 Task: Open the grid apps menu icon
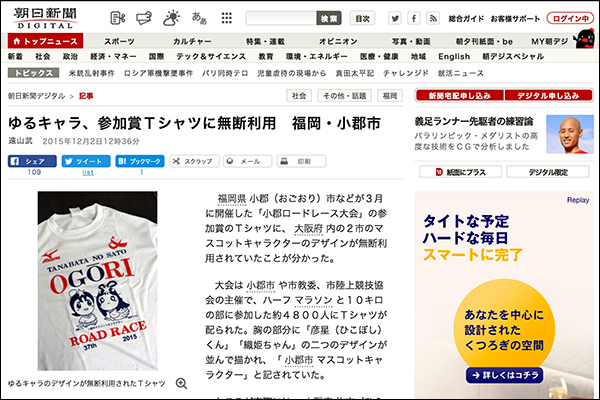(x=226, y=18)
